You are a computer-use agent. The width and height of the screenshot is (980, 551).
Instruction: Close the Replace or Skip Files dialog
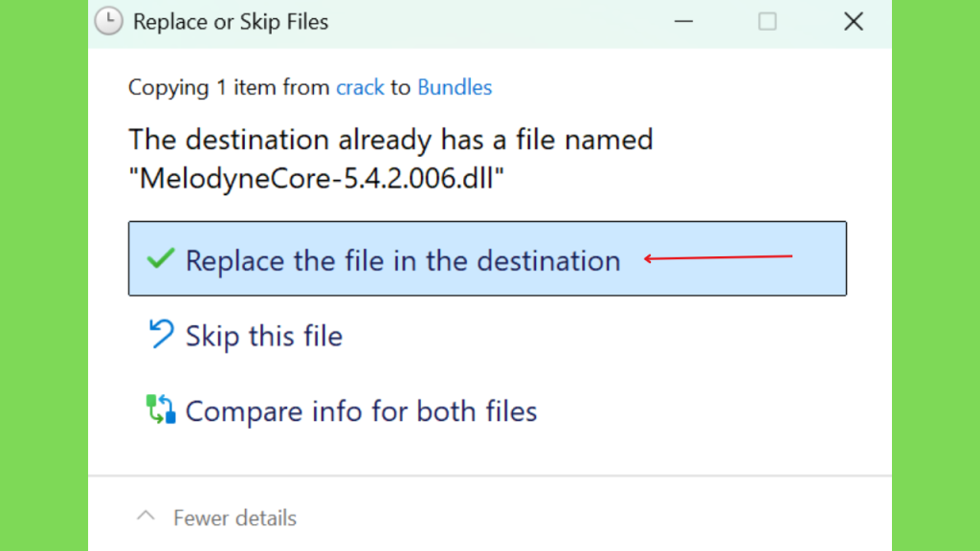[x=853, y=21]
